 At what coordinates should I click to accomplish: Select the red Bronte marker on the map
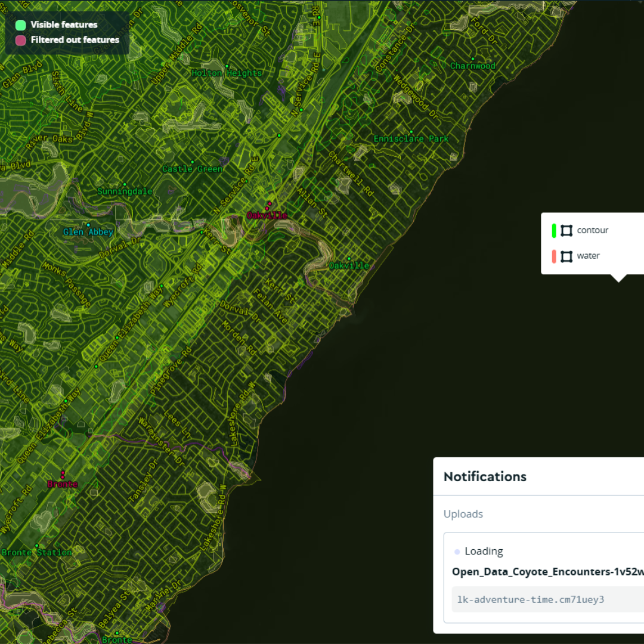point(62,474)
